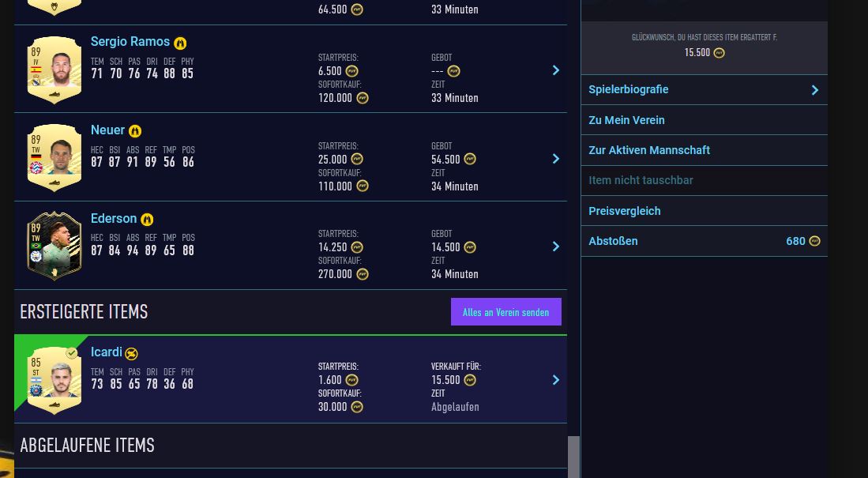Click coin icon beside Sergio Ramos Startpreis 6.500
The image size is (868, 478).
(x=351, y=71)
